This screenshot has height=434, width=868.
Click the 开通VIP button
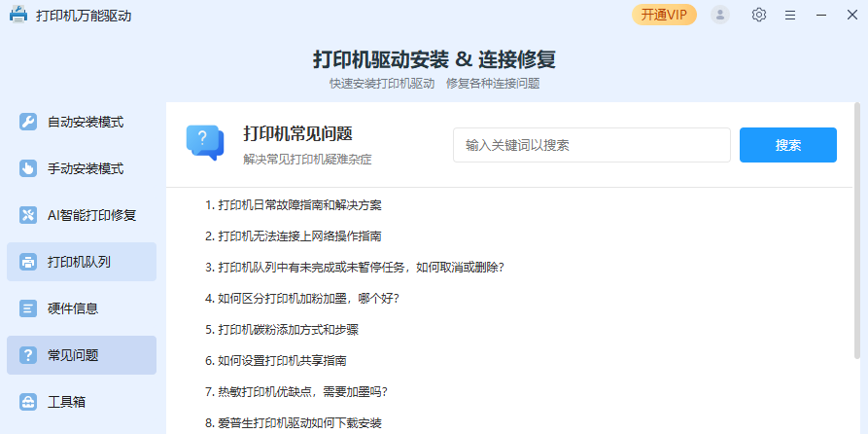[x=664, y=15]
